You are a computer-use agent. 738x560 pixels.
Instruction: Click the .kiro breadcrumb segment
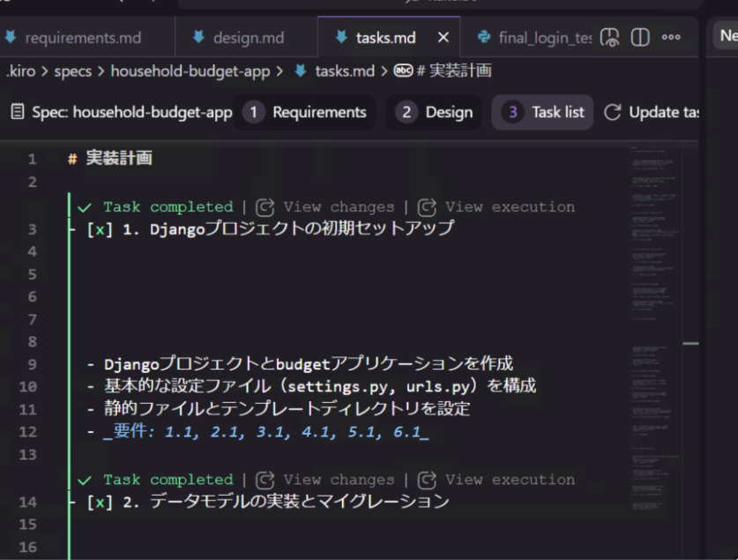[x=20, y=71]
